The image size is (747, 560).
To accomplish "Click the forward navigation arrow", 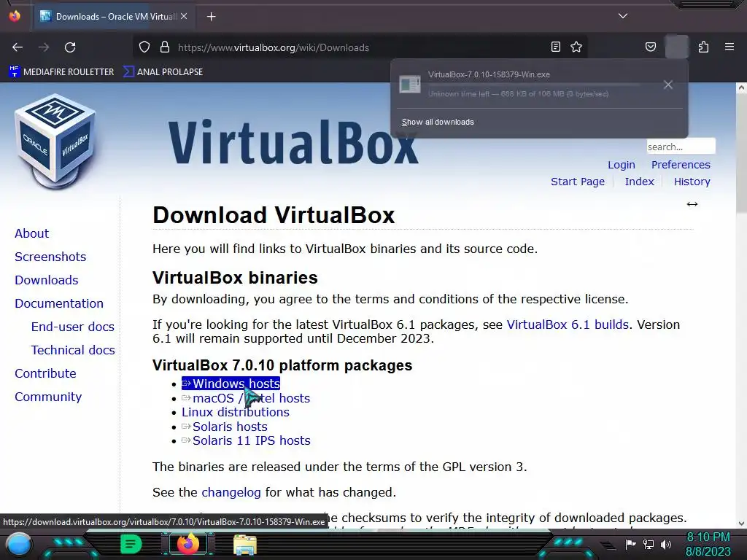I will point(44,47).
